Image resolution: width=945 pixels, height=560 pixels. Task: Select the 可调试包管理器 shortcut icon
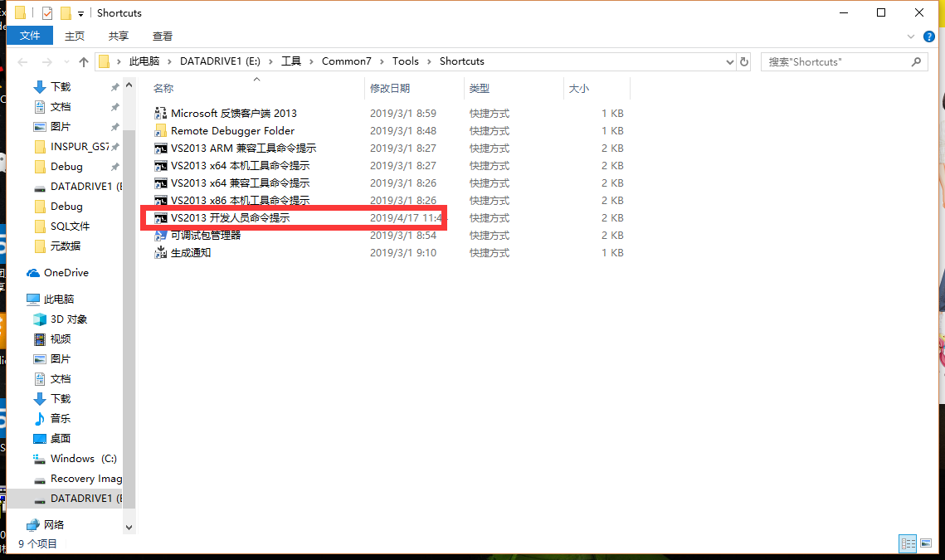tap(160, 235)
